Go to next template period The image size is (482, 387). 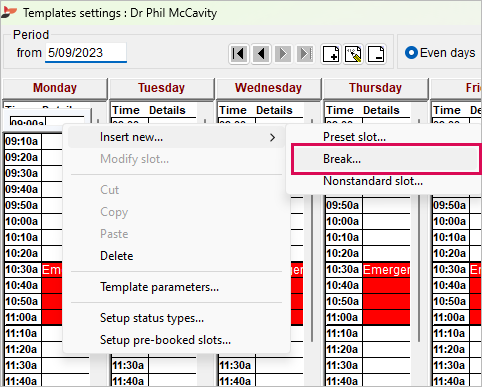click(283, 53)
